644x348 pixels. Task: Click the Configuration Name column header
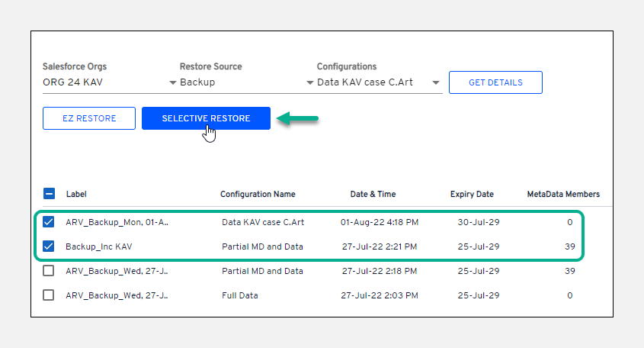[x=258, y=194]
